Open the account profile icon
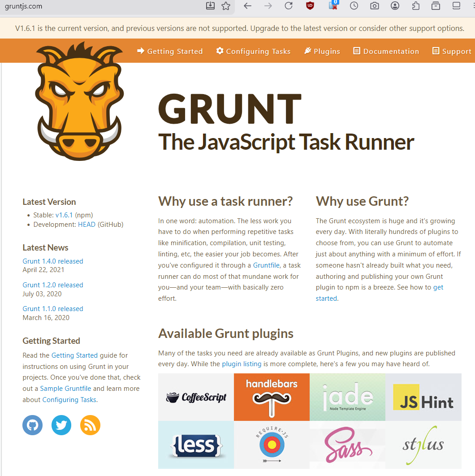This screenshot has width=475, height=476. point(395,6)
